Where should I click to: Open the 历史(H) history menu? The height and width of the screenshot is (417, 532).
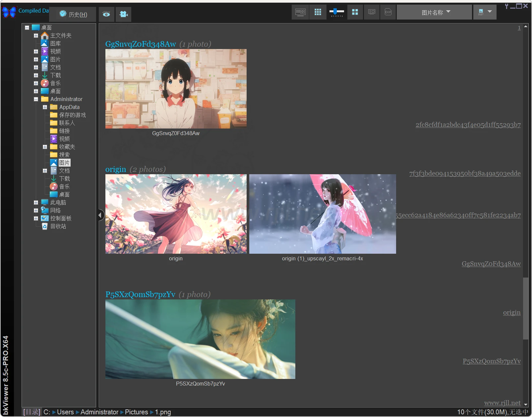[x=73, y=14]
